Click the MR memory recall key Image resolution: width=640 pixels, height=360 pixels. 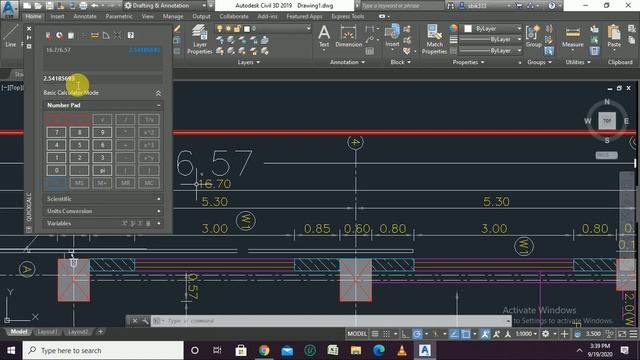125,183
